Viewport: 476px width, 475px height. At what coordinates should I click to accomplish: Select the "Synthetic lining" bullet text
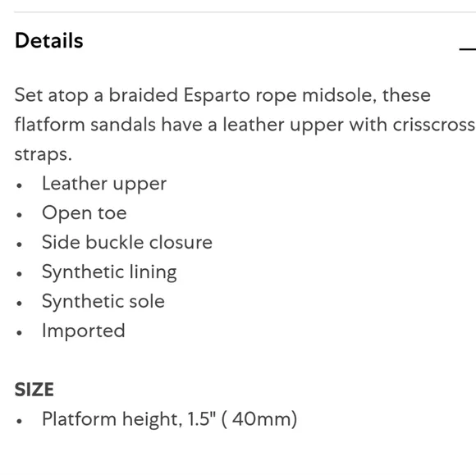[x=109, y=272]
